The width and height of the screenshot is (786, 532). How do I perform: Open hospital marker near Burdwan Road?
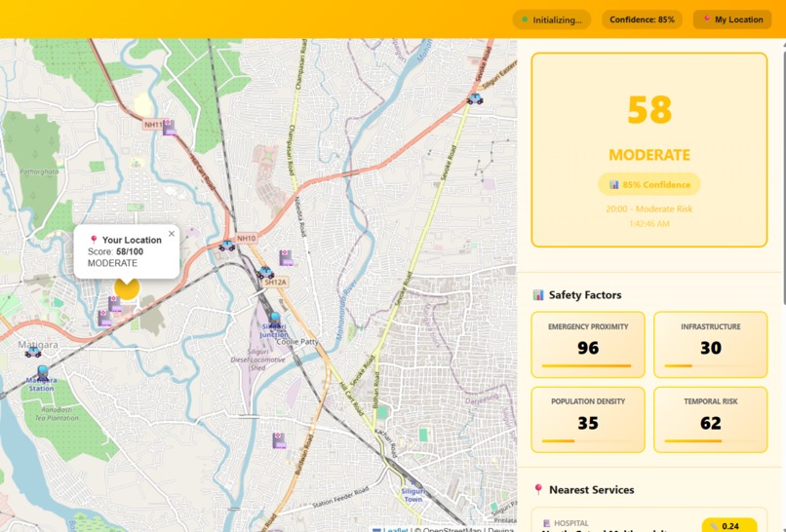pos(279,440)
